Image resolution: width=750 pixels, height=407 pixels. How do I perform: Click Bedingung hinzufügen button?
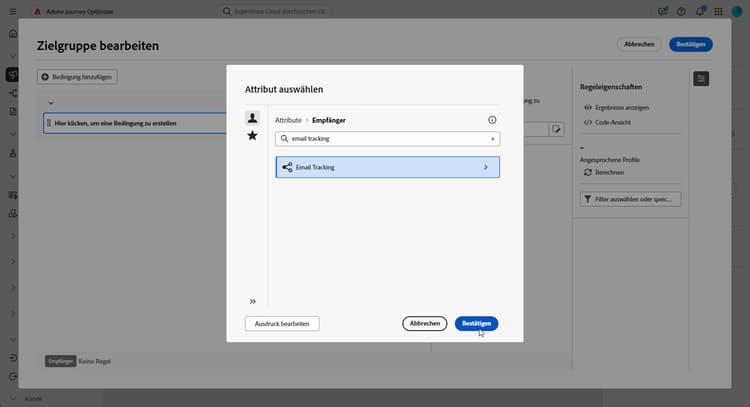point(77,77)
